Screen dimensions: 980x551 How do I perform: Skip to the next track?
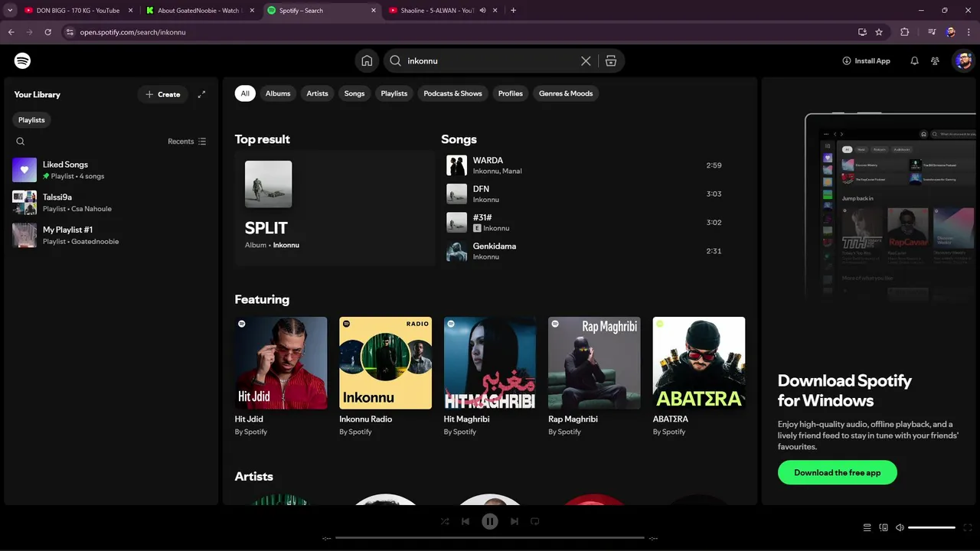click(x=514, y=521)
